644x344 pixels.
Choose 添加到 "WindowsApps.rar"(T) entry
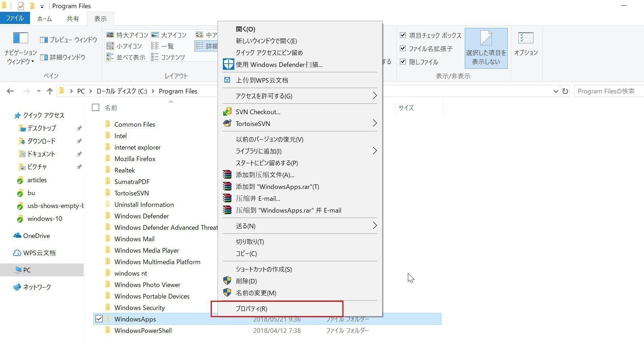pos(300,186)
